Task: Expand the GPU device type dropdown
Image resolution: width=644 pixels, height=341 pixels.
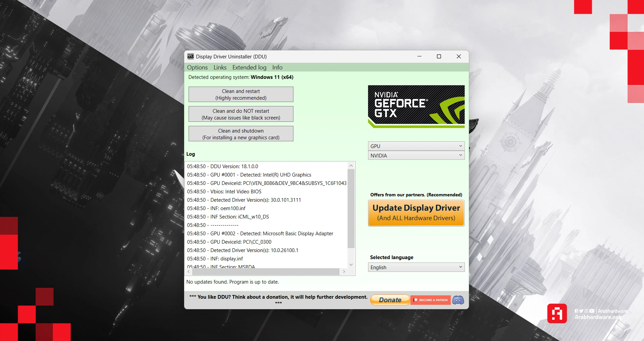Action: (416, 146)
